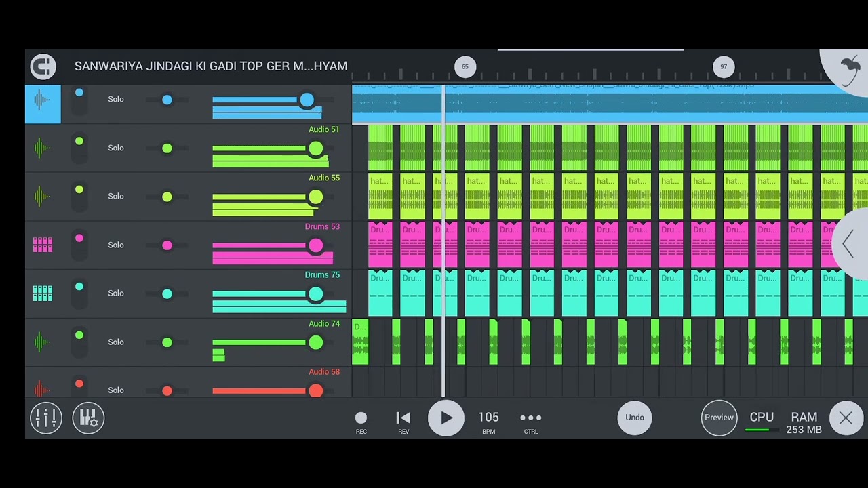Open the Drums 75 drum pad icon

[42, 293]
